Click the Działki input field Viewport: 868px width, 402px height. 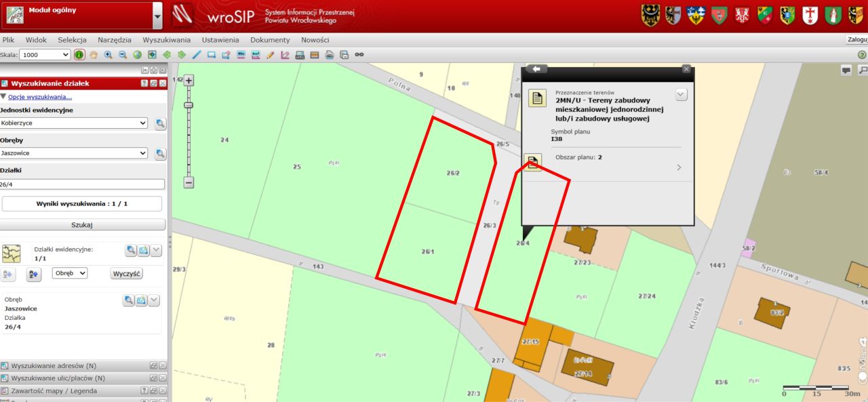click(x=82, y=184)
